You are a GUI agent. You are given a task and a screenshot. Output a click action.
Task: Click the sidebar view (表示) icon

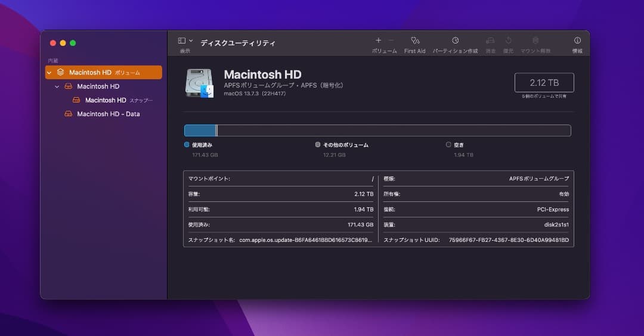pos(181,41)
